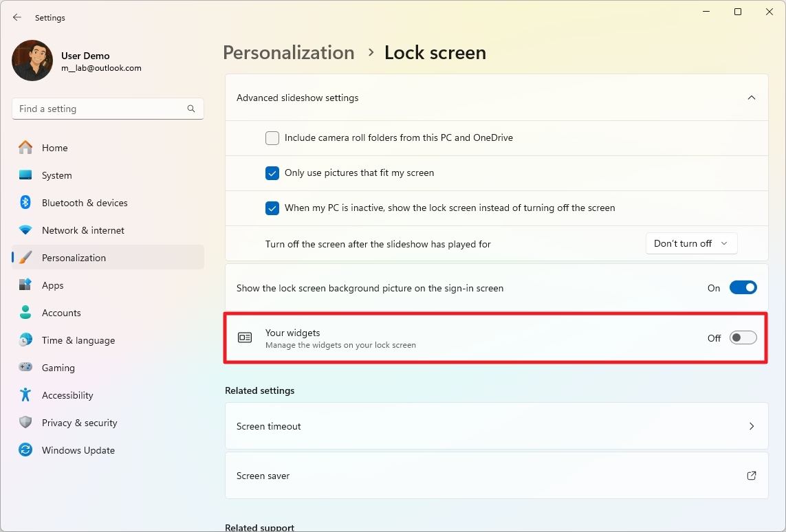Enable the Your widgets toggle

click(743, 337)
